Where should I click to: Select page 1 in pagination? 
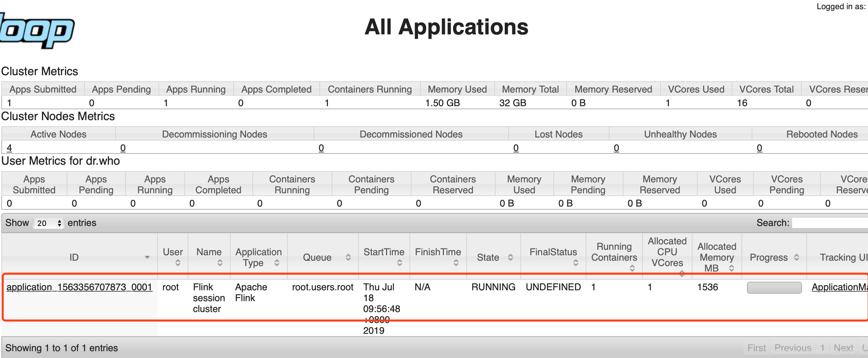tap(822, 348)
